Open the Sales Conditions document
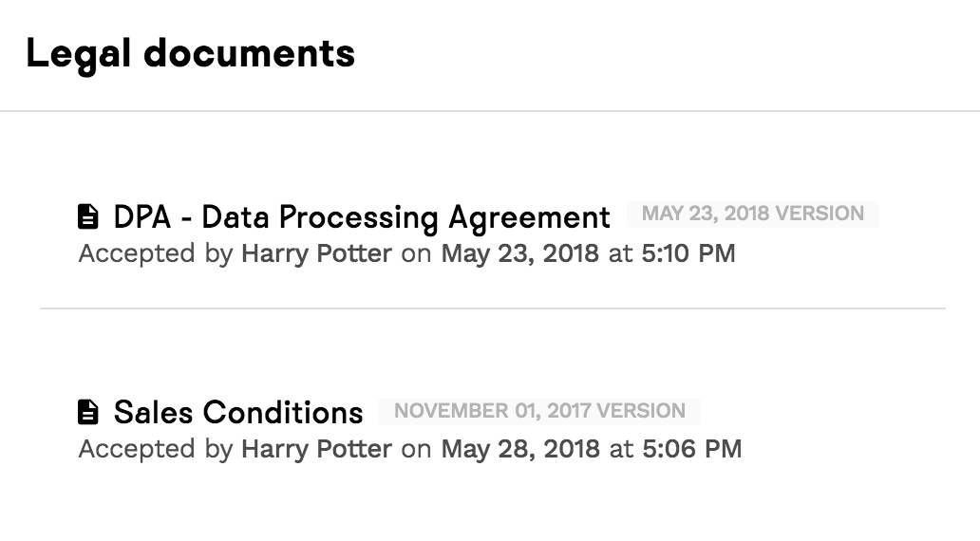This screenshot has height=541, width=980. coord(238,412)
